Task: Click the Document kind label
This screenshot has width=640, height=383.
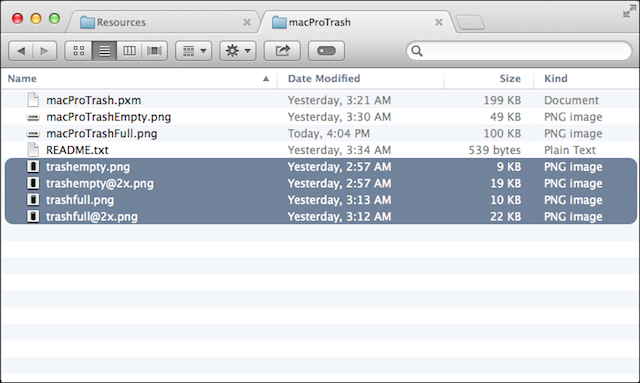Action: pos(571,100)
